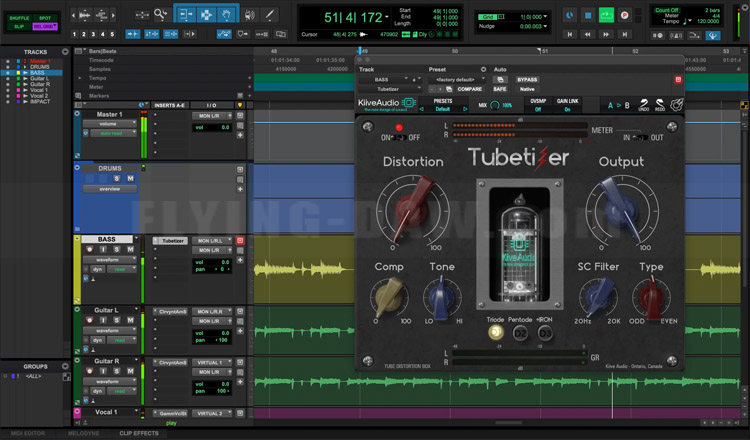Toggle the OVSMP oversampling Off value
The width and height of the screenshot is (750, 440).
pos(538,109)
